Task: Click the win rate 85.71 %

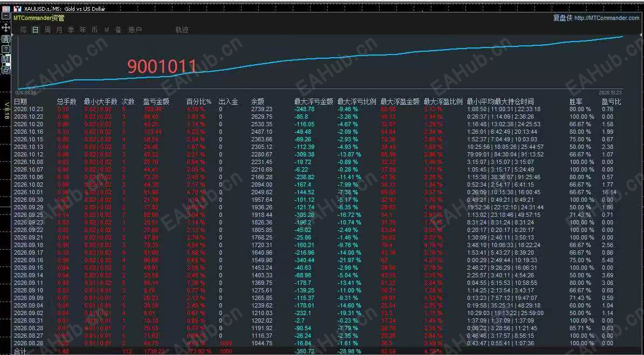Action: click(x=581, y=328)
